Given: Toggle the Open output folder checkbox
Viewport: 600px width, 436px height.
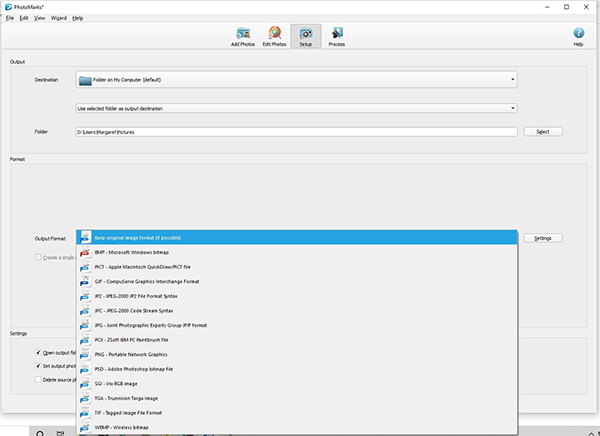Looking at the screenshot, I should point(38,353).
